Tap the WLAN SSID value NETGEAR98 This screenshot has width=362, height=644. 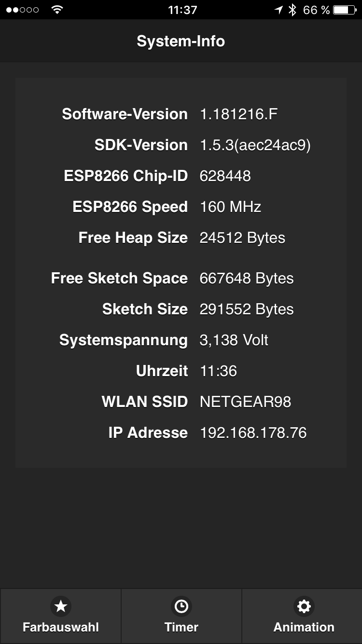click(x=245, y=402)
